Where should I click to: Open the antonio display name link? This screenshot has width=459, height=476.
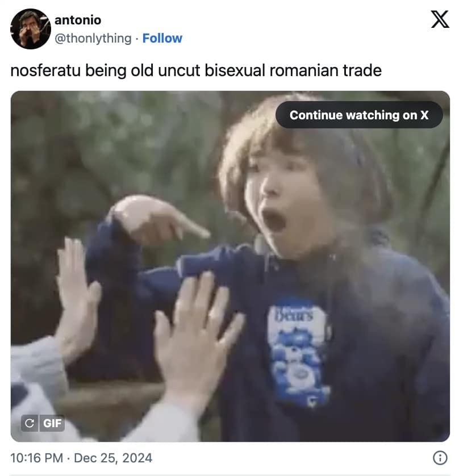point(78,20)
